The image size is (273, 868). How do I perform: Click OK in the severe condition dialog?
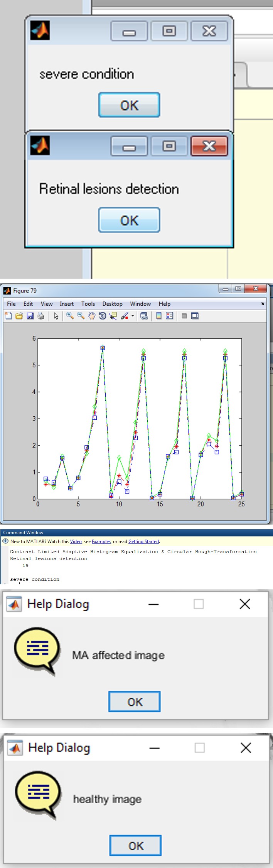click(129, 105)
